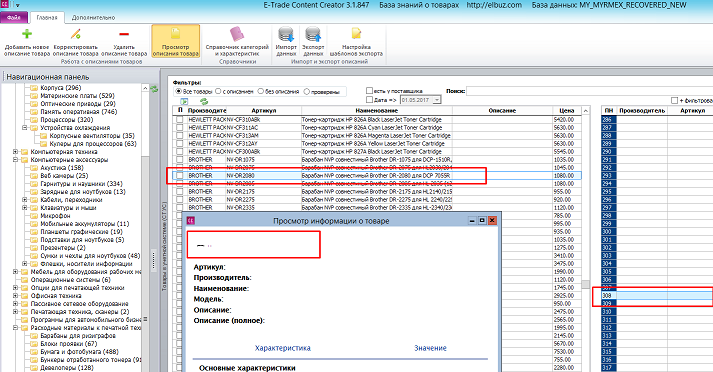Open 'Настройка шаблонов экспорта' icon
The image size is (713, 372).
pos(356,34)
